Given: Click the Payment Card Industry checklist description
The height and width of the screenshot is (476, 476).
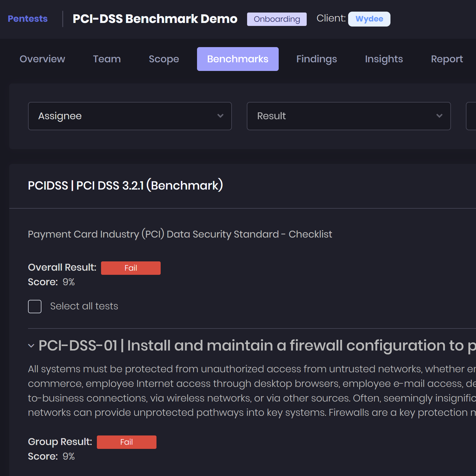Looking at the screenshot, I should 180,234.
